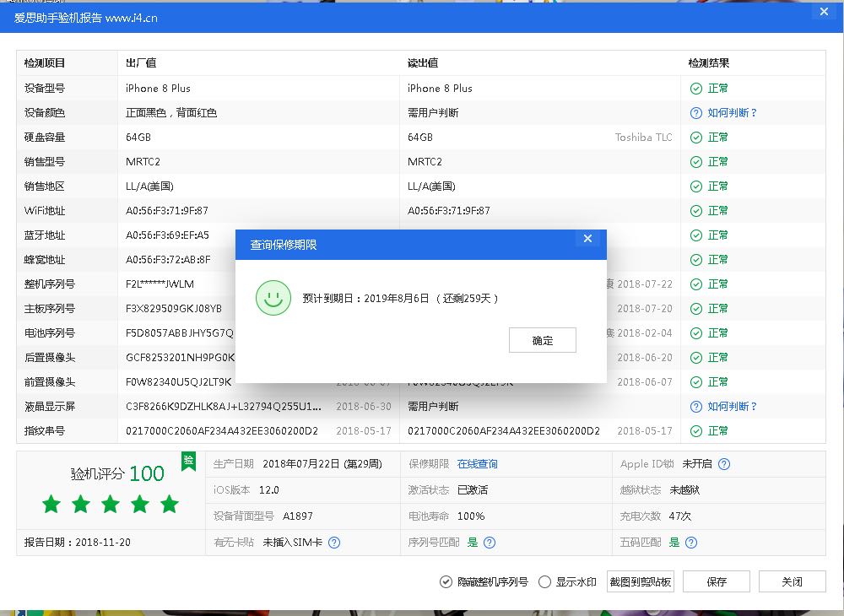Click checkmark icon in 主板序列号 row
Screen dimensions: 844x616
696,309
